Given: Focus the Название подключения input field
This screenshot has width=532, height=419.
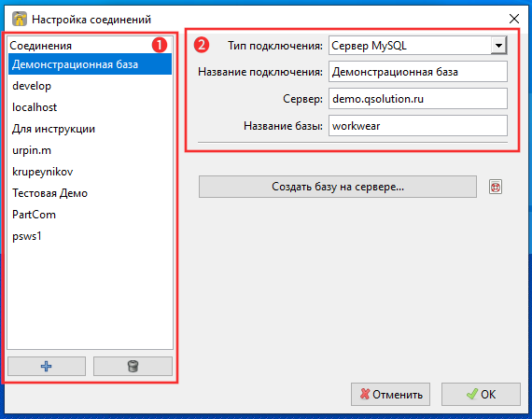Looking at the screenshot, I should tap(418, 72).
